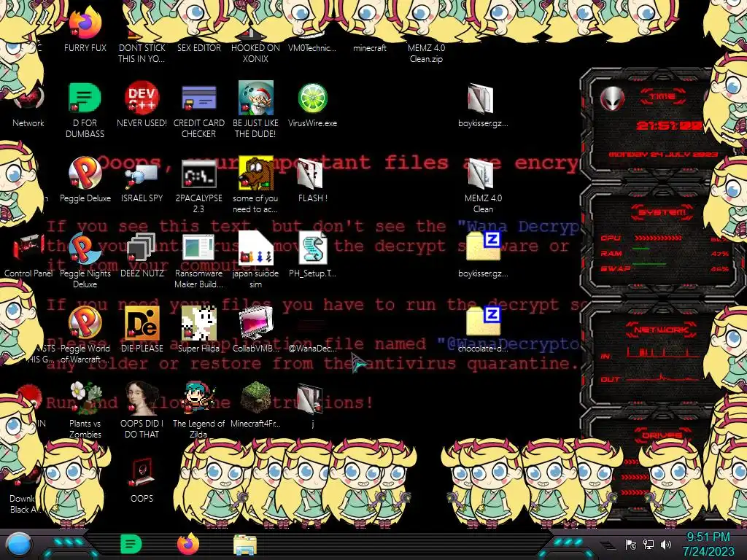Select the 'VM0Technic...' icon label
The height and width of the screenshot is (560, 747).
point(312,47)
